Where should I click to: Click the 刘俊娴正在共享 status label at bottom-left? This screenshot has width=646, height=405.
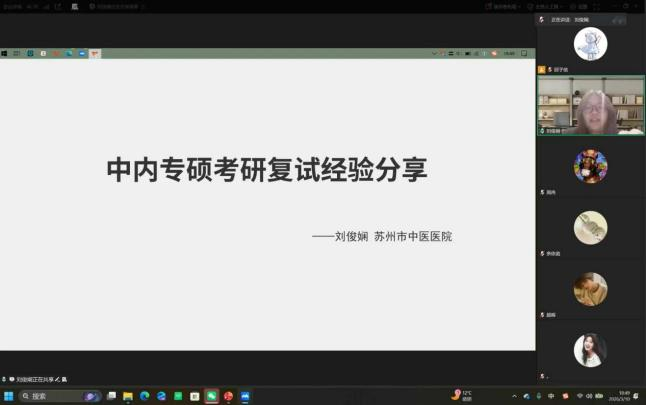38,379
